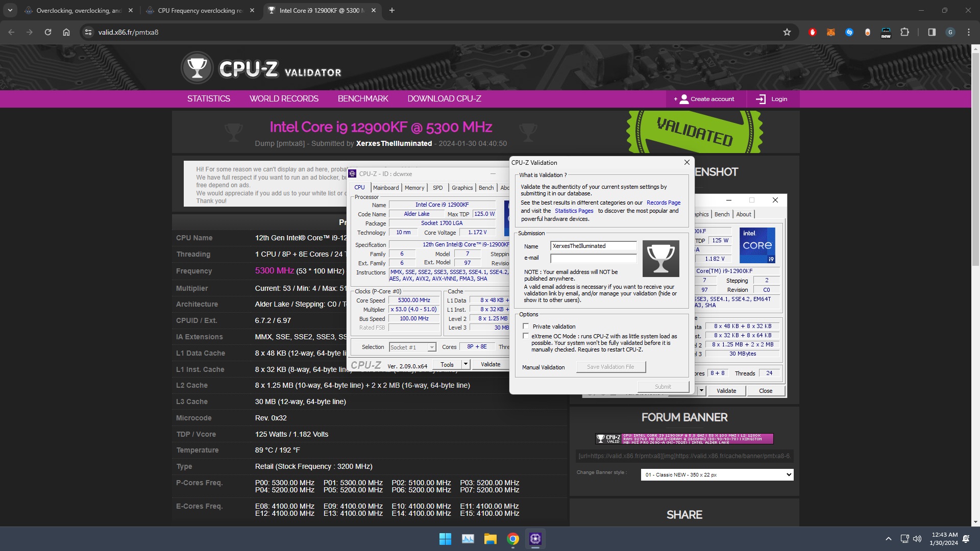The height and width of the screenshot is (551, 980).
Task: Click the e-mail field in Submission
Action: pyautogui.click(x=593, y=258)
